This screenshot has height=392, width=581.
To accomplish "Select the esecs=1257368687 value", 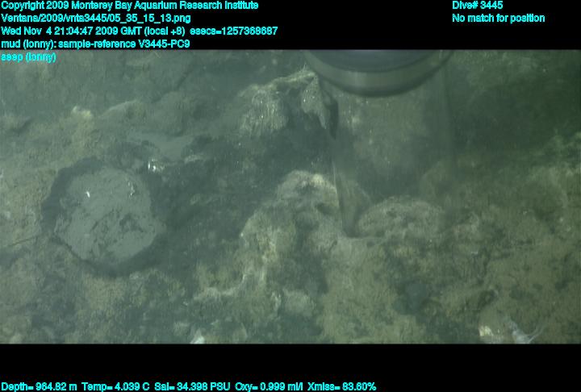I will click(x=233, y=31).
